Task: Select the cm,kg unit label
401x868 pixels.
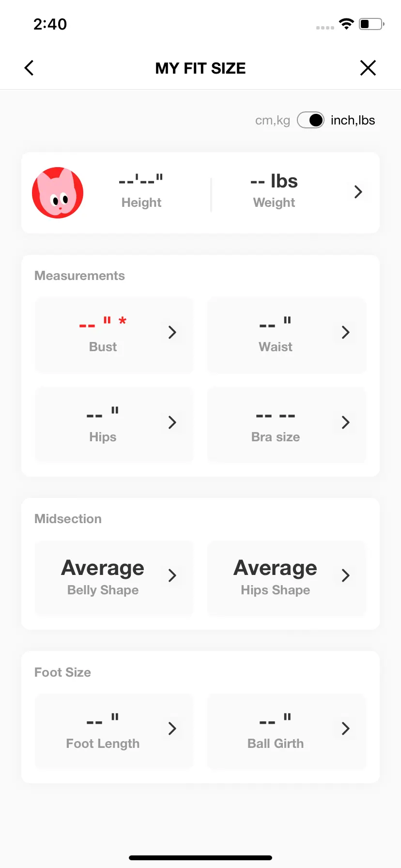Action: tap(273, 120)
